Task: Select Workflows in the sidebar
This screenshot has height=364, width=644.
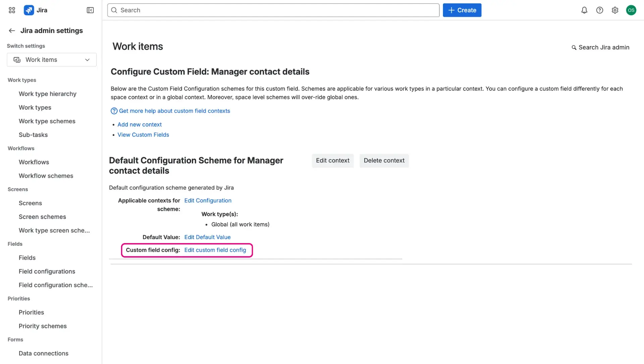Action: 34,162
